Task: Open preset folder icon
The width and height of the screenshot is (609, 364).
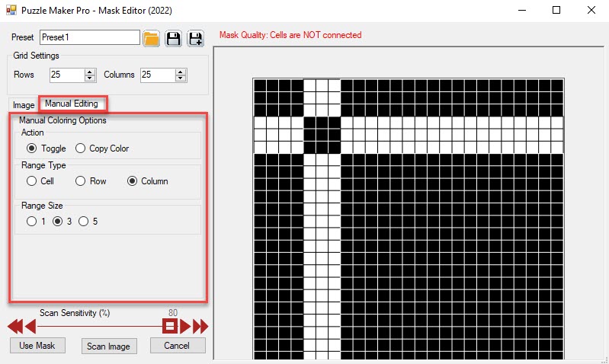Action: pos(151,38)
